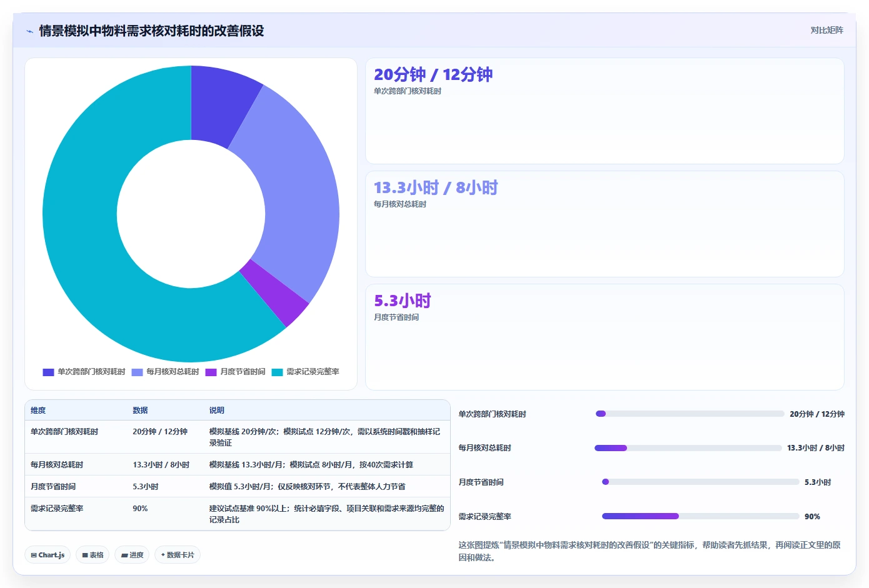This screenshot has width=869, height=588.
Task: Click the 维度 column header
Action: [38, 411]
